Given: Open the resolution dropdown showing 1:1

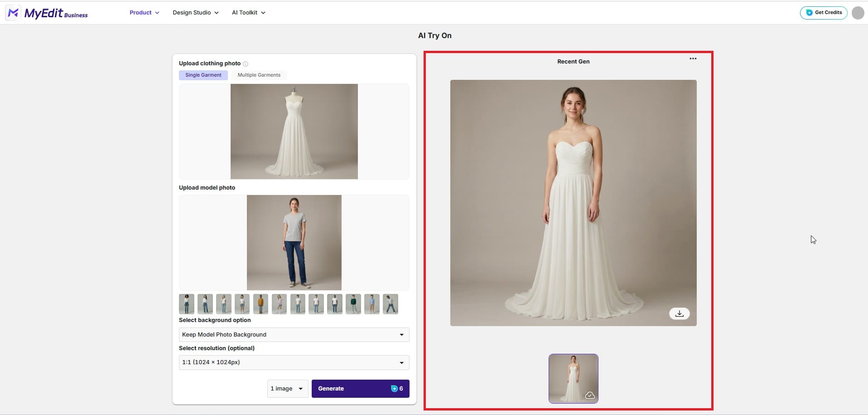Looking at the screenshot, I should coord(294,362).
